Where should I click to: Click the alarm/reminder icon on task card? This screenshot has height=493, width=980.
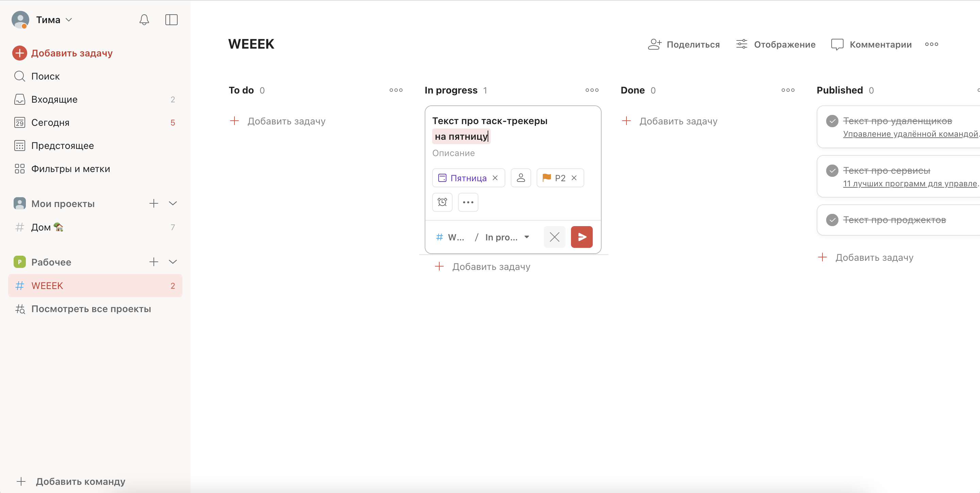(442, 203)
